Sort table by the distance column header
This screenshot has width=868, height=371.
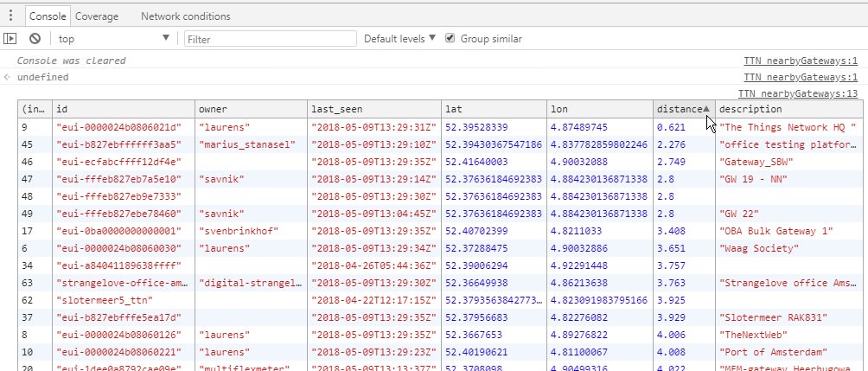[x=684, y=109]
